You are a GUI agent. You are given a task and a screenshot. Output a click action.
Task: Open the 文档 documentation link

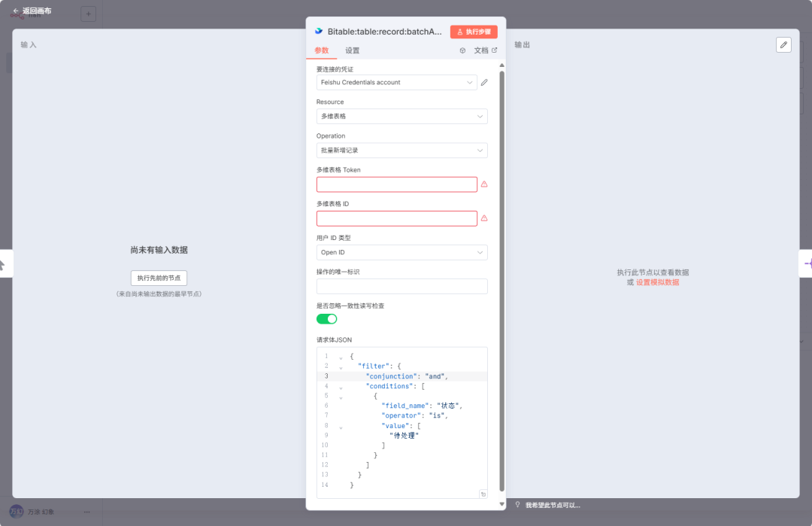(485, 50)
